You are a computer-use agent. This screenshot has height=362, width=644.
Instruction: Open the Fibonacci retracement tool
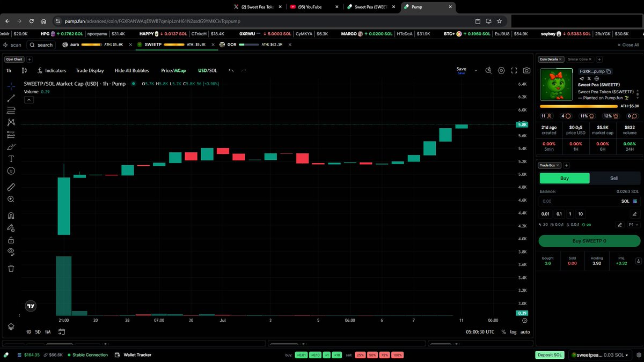tap(11, 110)
